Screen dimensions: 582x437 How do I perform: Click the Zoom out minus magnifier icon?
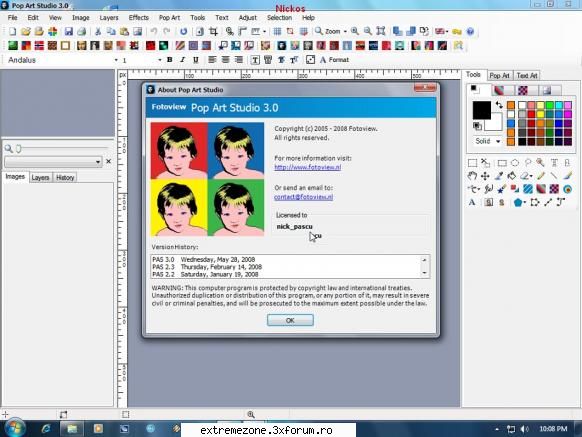(368, 32)
